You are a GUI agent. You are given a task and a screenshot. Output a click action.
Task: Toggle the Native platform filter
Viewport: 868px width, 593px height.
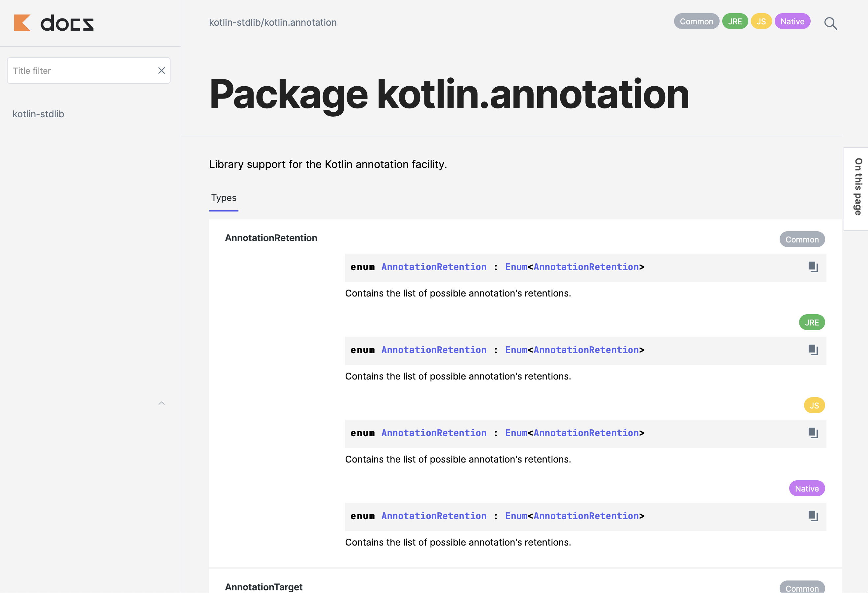click(792, 21)
